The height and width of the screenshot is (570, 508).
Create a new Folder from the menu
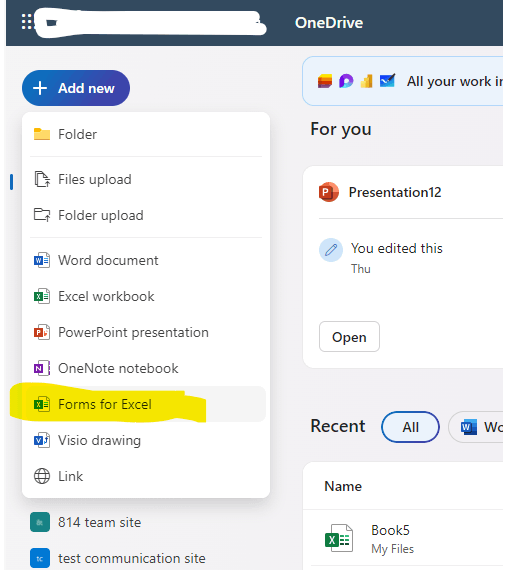[x=145, y=135]
